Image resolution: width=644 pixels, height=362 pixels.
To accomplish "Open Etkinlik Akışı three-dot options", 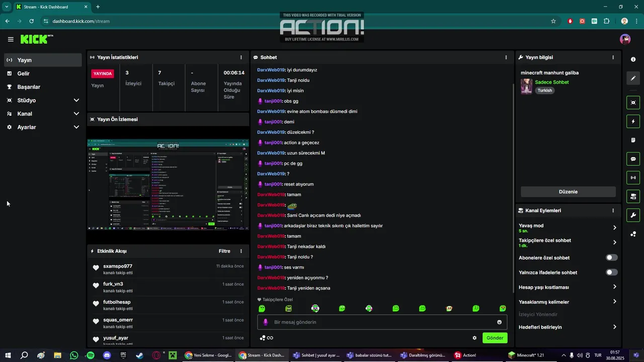I will [241, 251].
